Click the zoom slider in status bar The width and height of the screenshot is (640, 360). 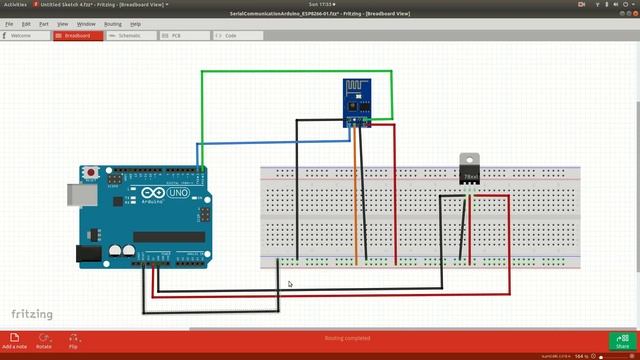pyautogui.click(x=613, y=357)
